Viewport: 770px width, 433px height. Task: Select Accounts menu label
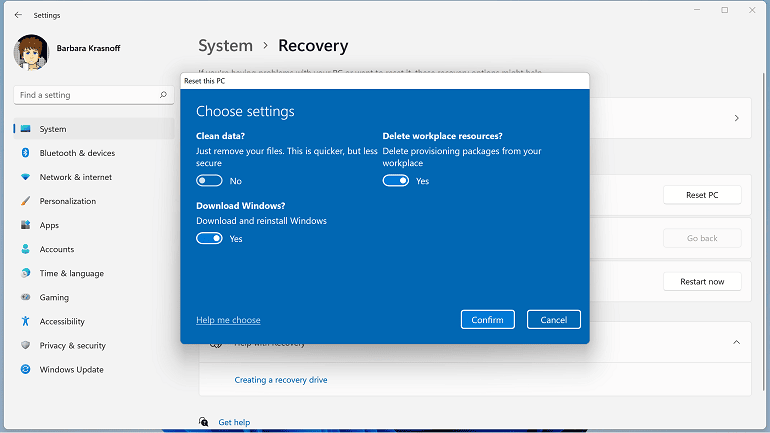click(57, 249)
